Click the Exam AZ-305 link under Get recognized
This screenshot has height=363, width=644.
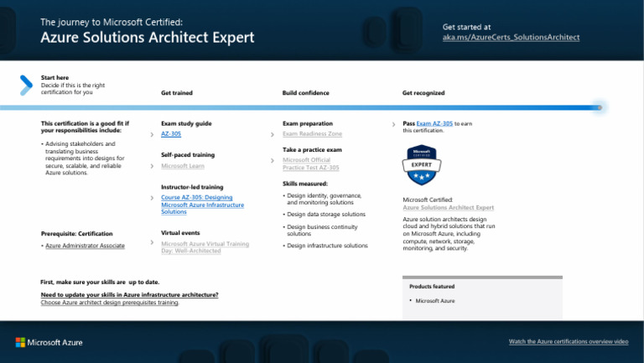click(434, 123)
